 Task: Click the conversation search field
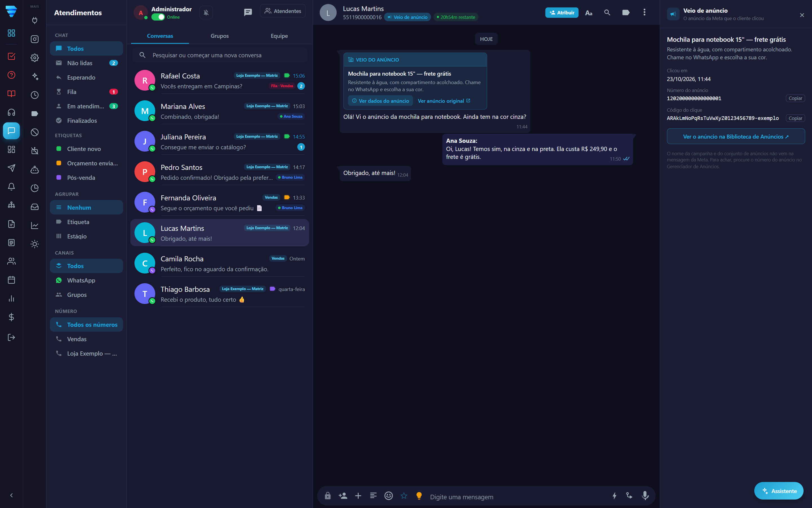219,55
